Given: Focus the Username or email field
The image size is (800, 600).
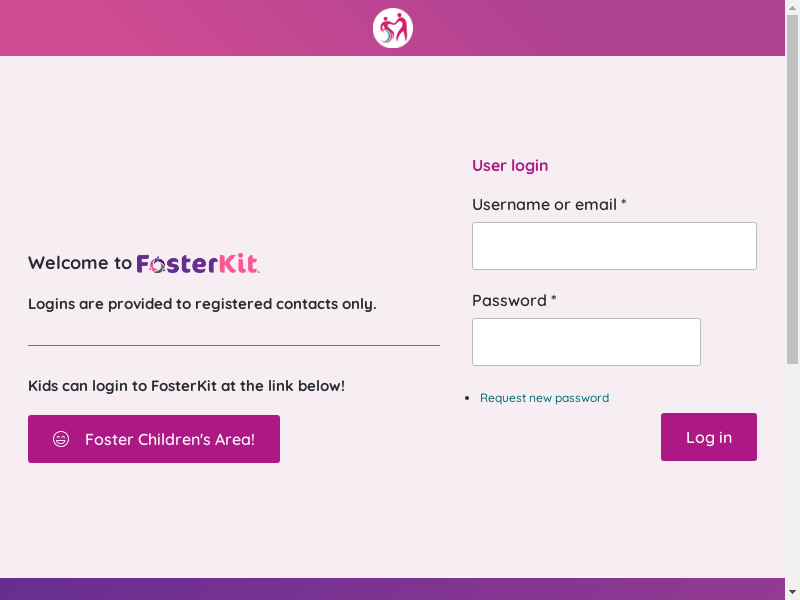Looking at the screenshot, I should (x=614, y=246).
